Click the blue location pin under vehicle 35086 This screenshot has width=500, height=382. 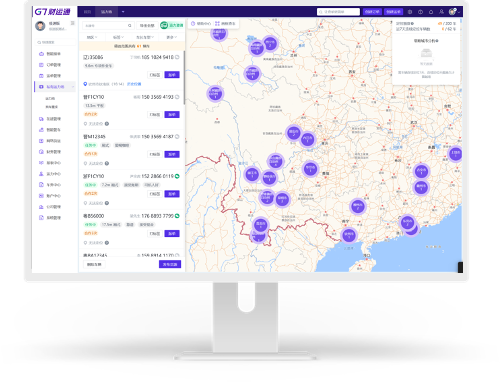click(85, 84)
